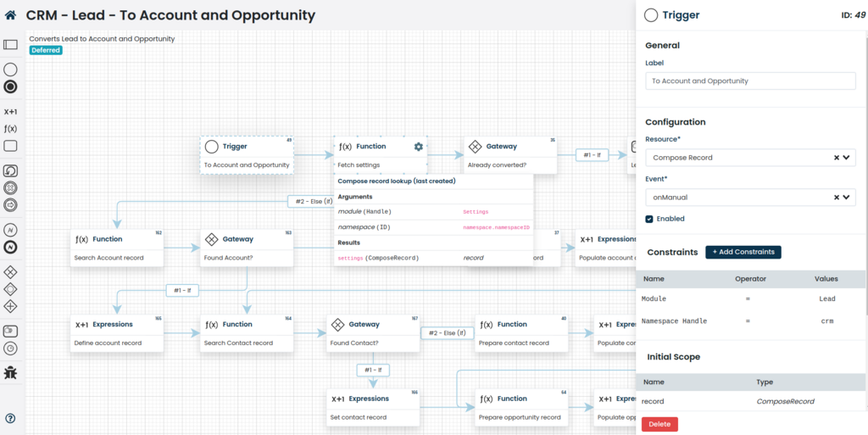
Task: Clear the onManual event selection
Action: click(x=836, y=198)
